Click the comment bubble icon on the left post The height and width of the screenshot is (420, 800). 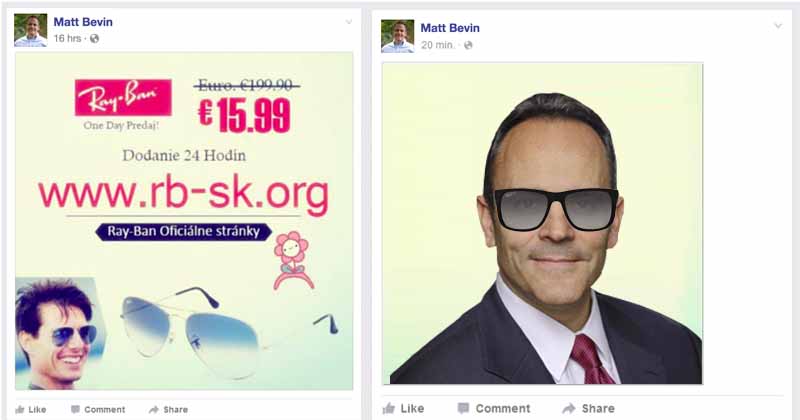[75, 409]
